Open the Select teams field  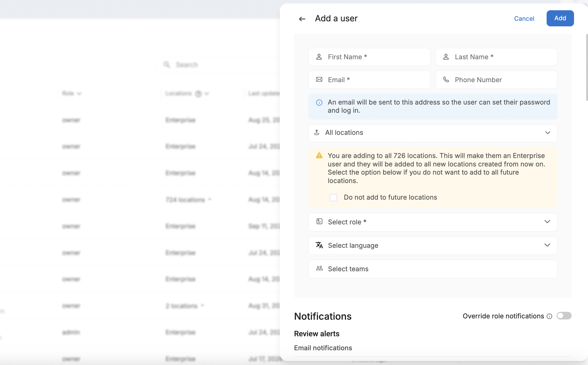(433, 269)
